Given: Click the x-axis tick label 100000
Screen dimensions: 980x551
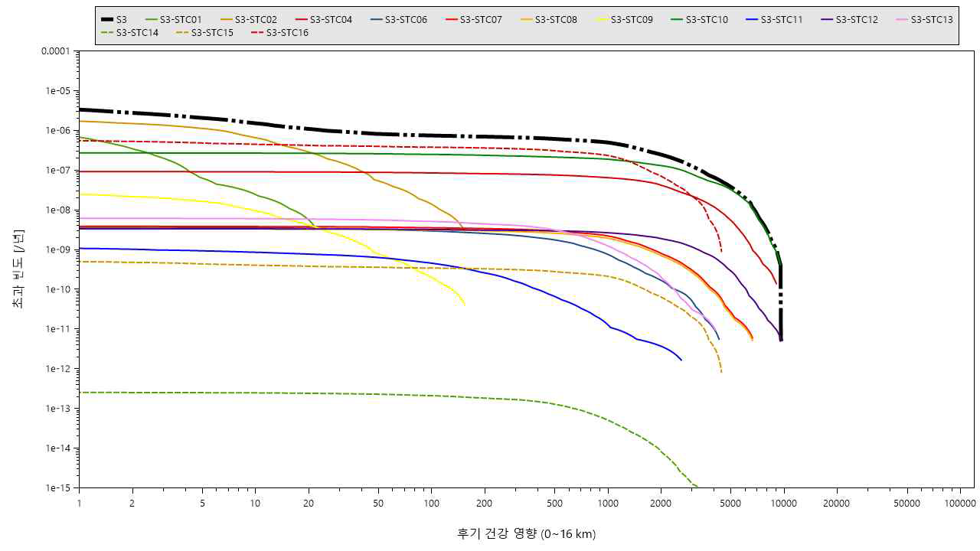Looking at the screenshot, I should 960,504.
